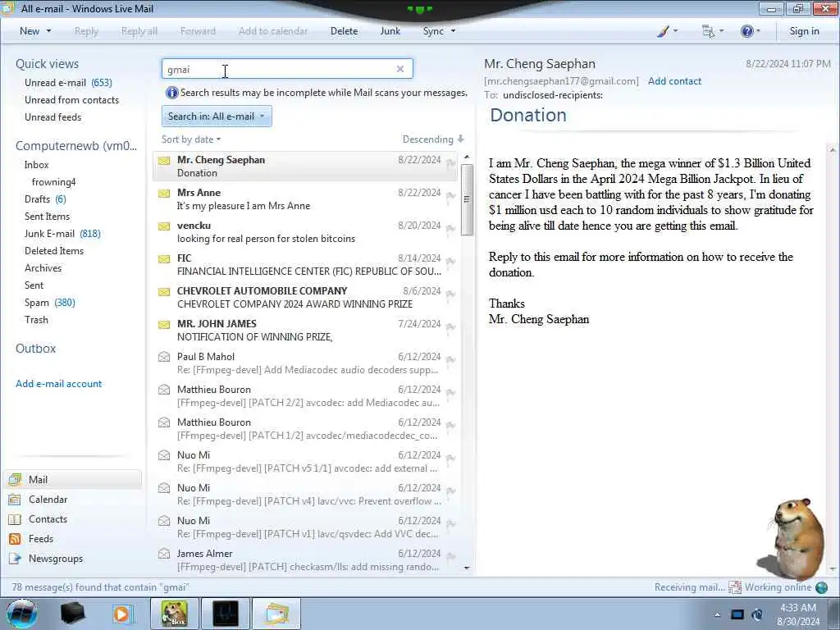Viewport: 840px width, 630px height.
Task: Select the Outbox header
Action: pos(35,349)
